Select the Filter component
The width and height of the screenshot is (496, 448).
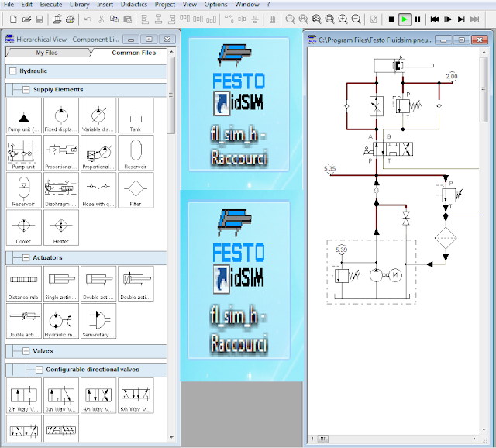click(136, 190)
